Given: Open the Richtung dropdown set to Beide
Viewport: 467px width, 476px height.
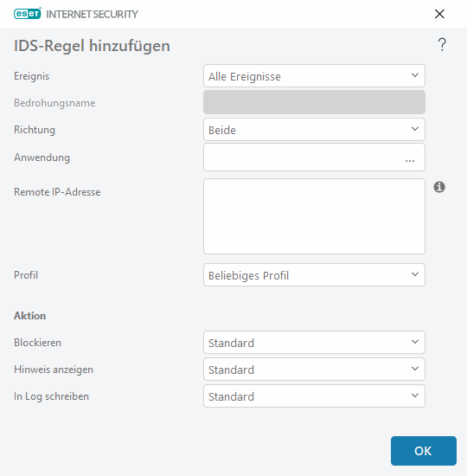Looking at the screenshot, I should [314, 130].
